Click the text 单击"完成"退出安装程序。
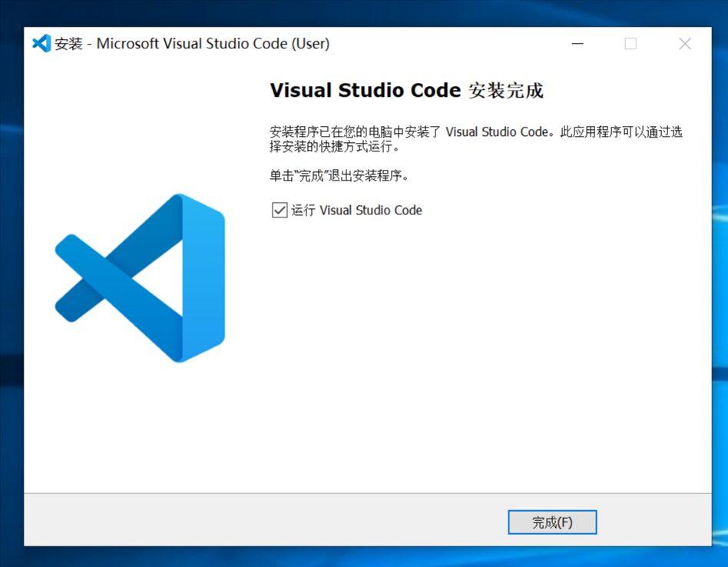Viewport: 728px width, 567px height. pos(339,175)
